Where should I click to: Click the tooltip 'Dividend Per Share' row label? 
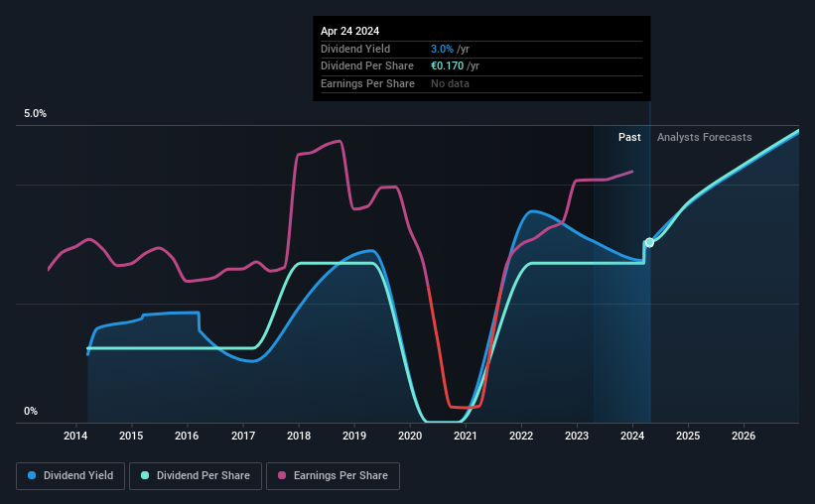click(367, 66)
